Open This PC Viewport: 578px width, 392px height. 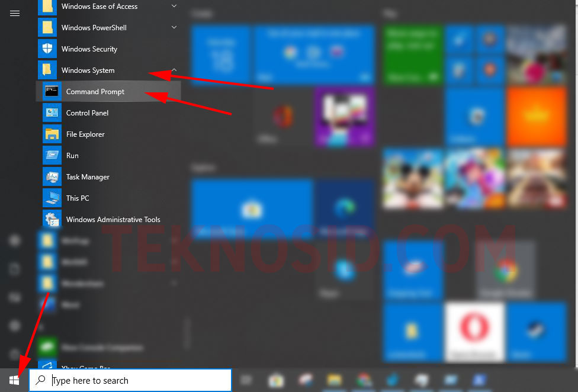109,198
